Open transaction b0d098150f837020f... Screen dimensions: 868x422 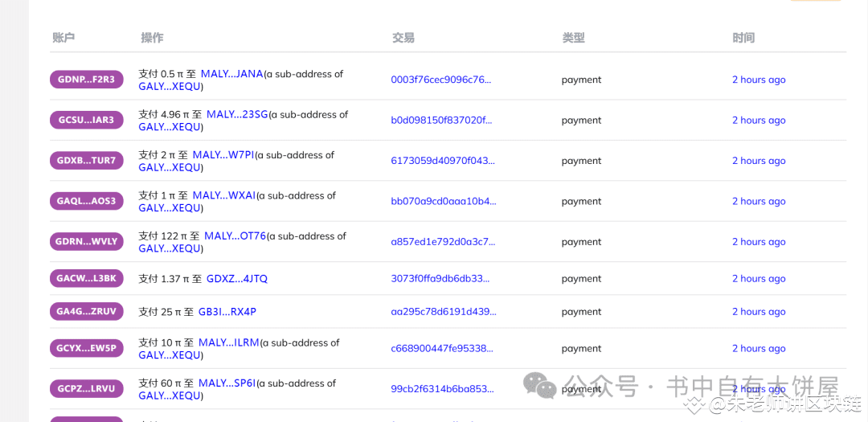442,121
